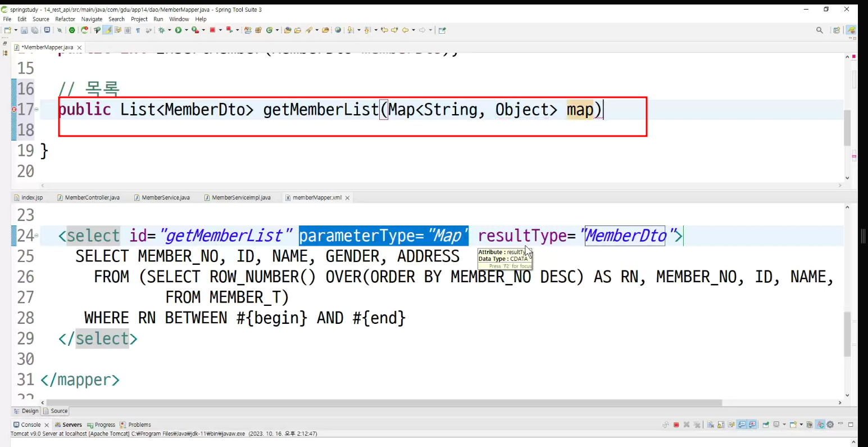The height and width of the screenshot is (447, 868).
Task: Switch to the MemberServiceImpl.java tab
Action: (x=238, y=198)
